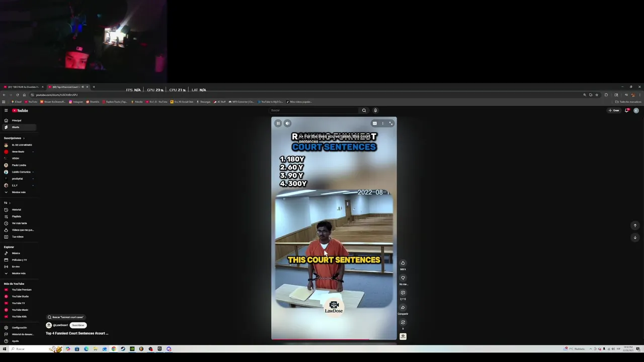Expand Explorar with Mostrar más
This screenshot has height=362, width=644.
19,274
